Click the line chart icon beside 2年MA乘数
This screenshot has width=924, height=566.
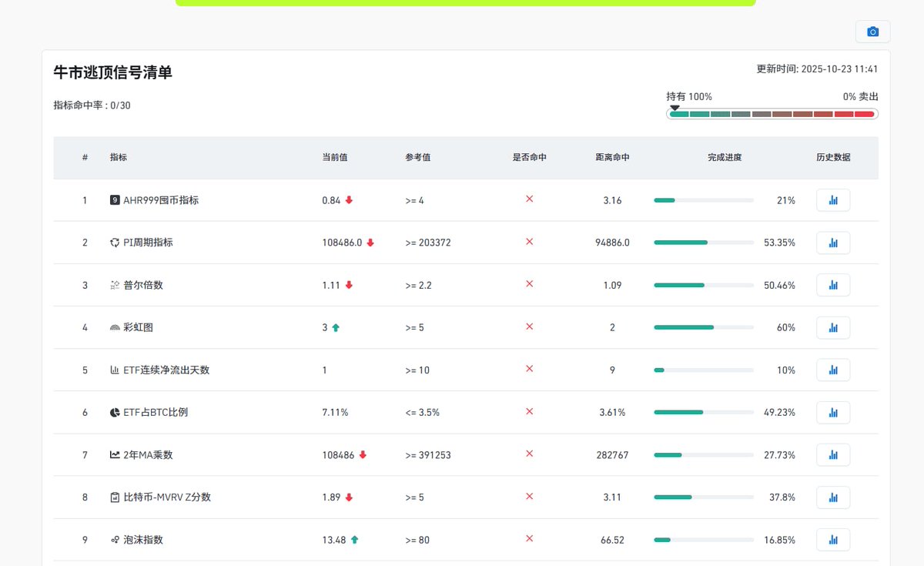(x=115, y=455)
